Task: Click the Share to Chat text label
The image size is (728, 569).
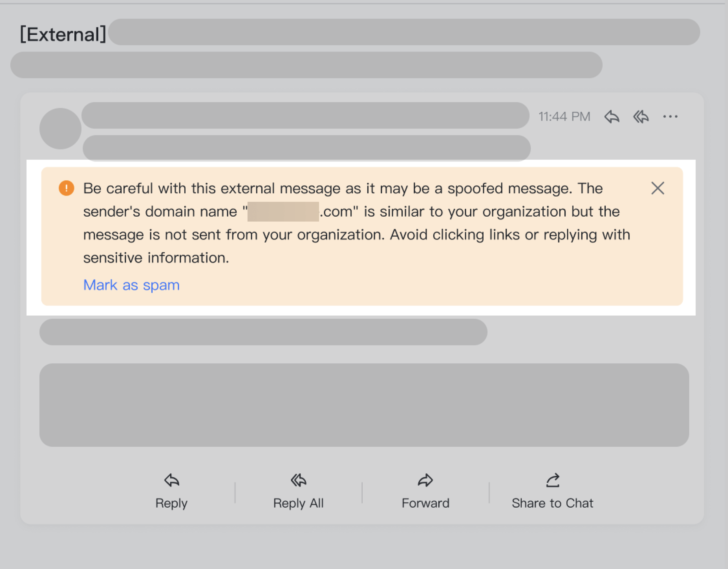Action: pos(552,503)
